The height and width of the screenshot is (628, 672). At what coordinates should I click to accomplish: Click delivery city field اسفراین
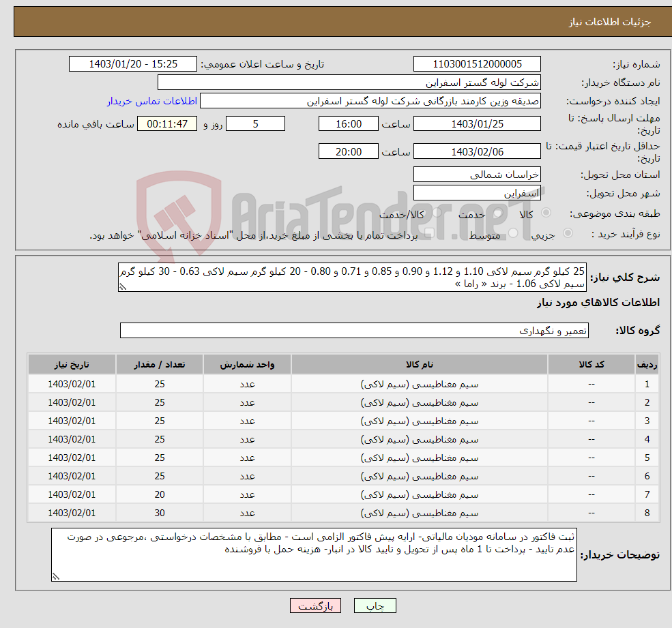tap(477, 193)
